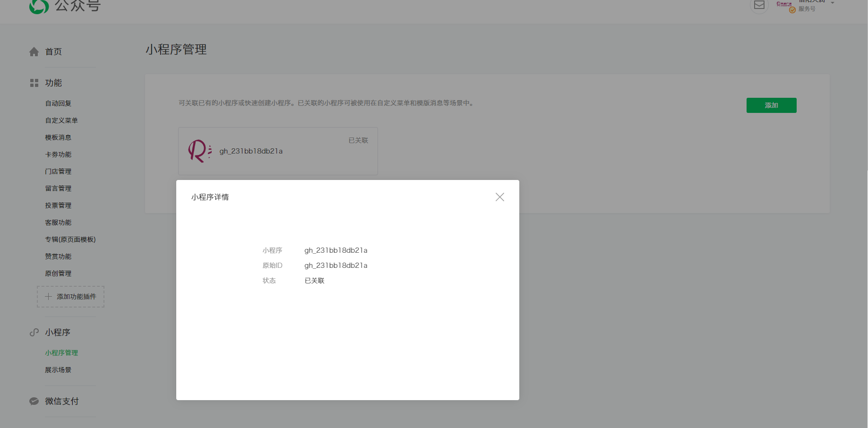The height and width of the screenshot is (428, 868).
Task: Click 服务号 account type label
Action: click(807, 9)
